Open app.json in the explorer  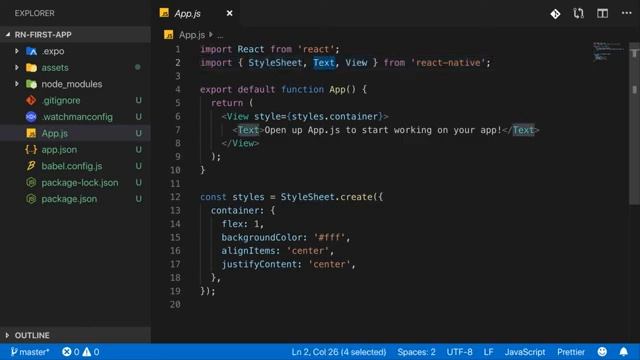(x=59, y=150)
